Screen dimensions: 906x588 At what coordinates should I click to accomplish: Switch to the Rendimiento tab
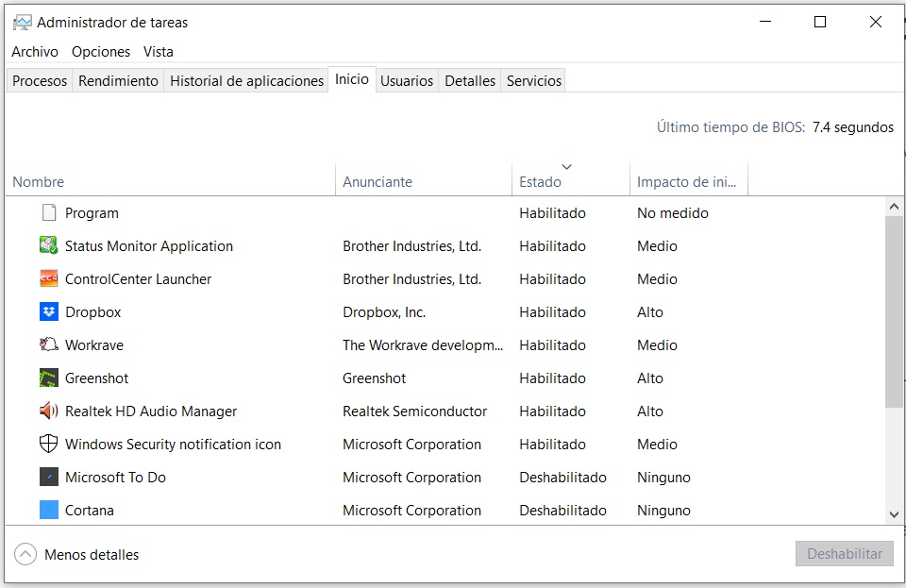[118, 81]
